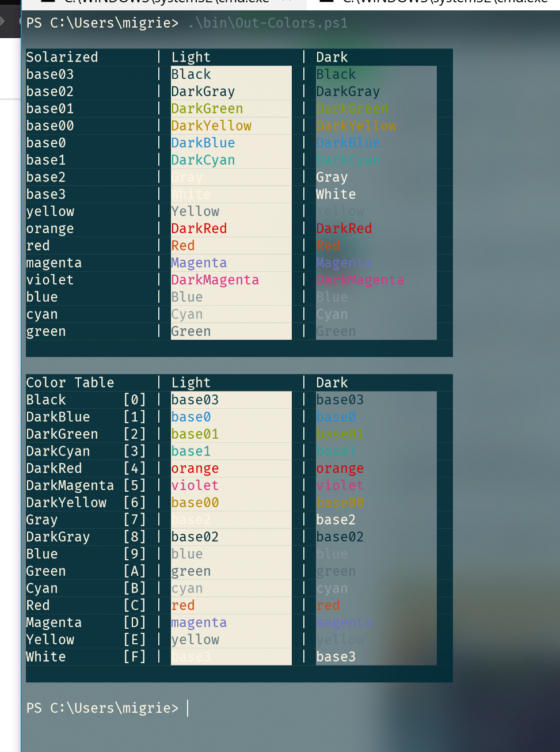Place cursor in the bottom PowerShell prompt

(187, 708)
